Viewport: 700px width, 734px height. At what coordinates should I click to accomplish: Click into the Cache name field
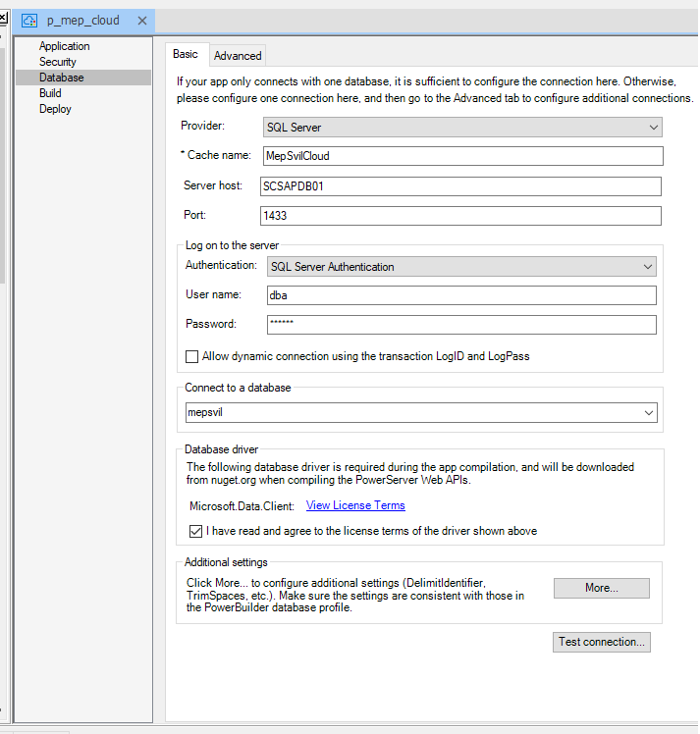[461, 156]
